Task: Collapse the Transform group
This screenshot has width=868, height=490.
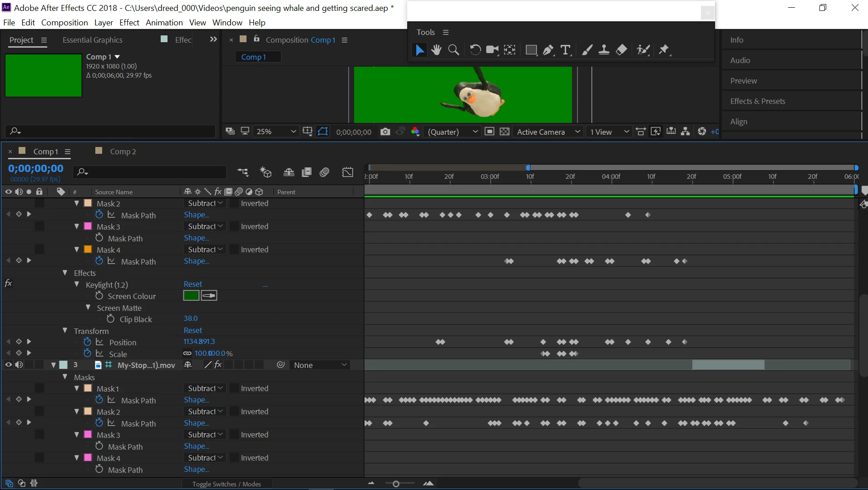Action: (65, 331)
